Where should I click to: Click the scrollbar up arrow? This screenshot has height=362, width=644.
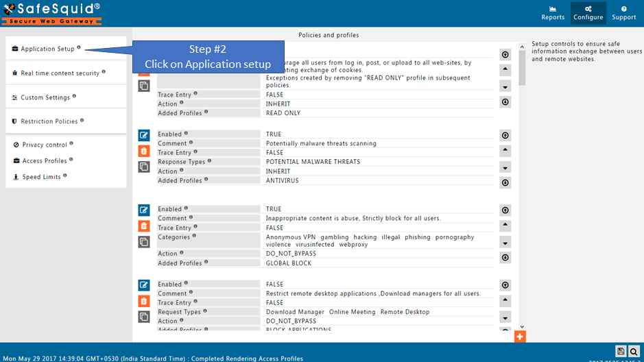pyautogui.click(x=522, y=47)
